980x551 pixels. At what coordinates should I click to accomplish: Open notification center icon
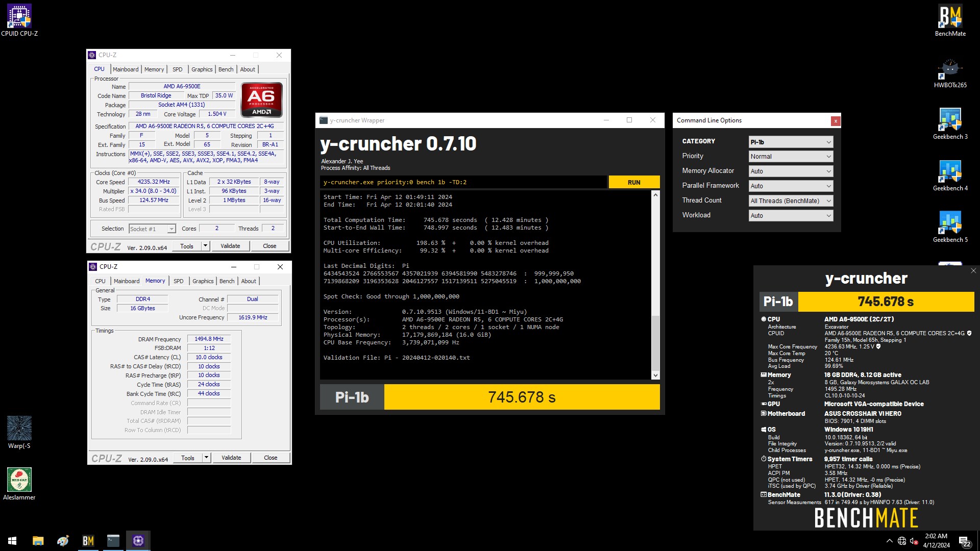click(964, 541)
